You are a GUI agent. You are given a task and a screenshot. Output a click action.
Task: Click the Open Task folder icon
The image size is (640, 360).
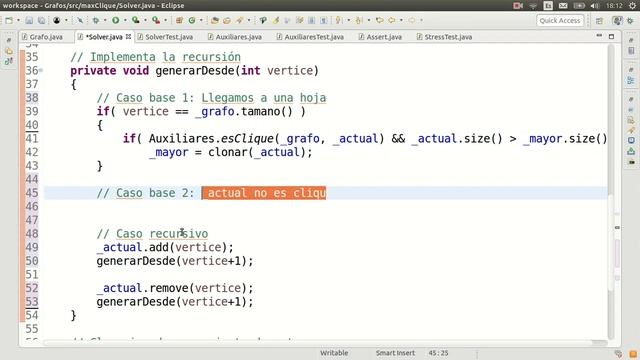(227, 20)
